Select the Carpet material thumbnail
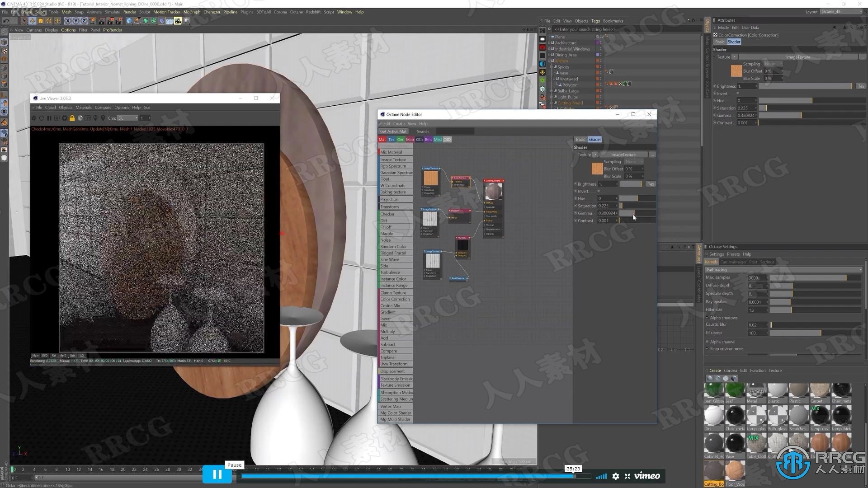 tap(820, 390)
